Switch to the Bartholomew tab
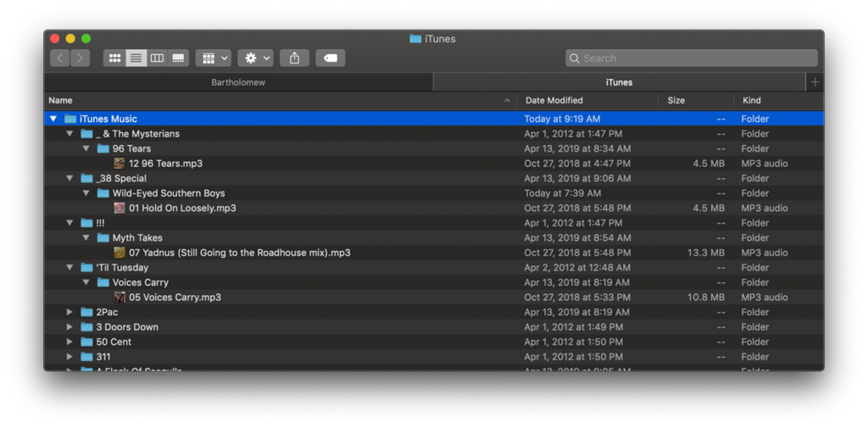 click(x=238, y=82)
